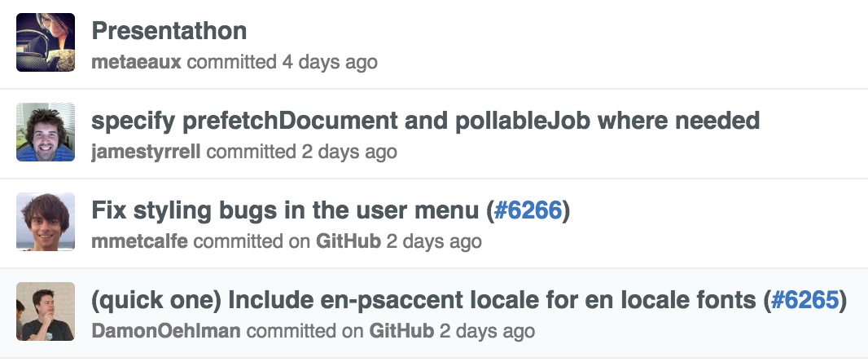Go to pull request #6266
The width and height of the screenshot is (868, 362).
(x=528, y=210)
